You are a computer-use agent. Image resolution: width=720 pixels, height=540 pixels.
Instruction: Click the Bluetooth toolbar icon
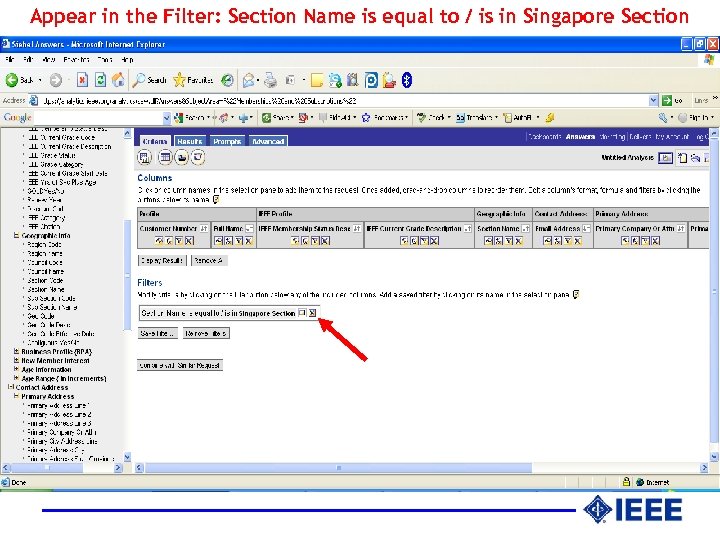(x=407, y=80)
